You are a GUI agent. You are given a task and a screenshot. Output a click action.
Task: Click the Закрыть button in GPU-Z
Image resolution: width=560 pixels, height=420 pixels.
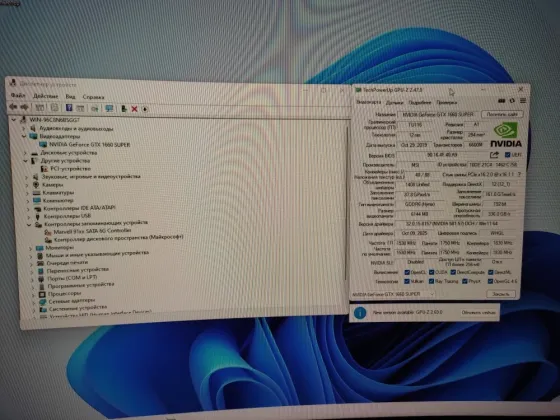coord(501,294)
